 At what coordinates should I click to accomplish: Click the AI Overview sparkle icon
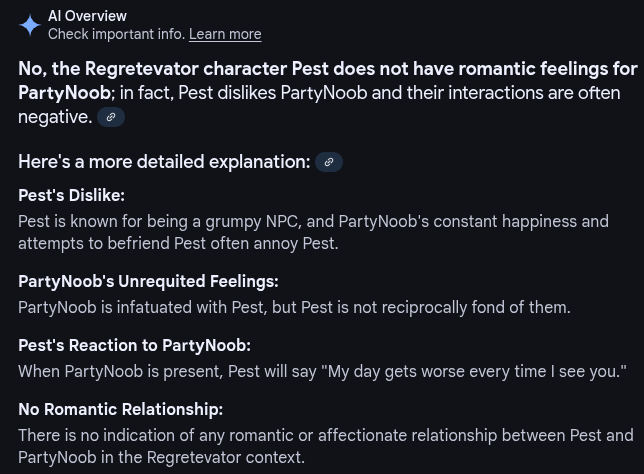30,25
